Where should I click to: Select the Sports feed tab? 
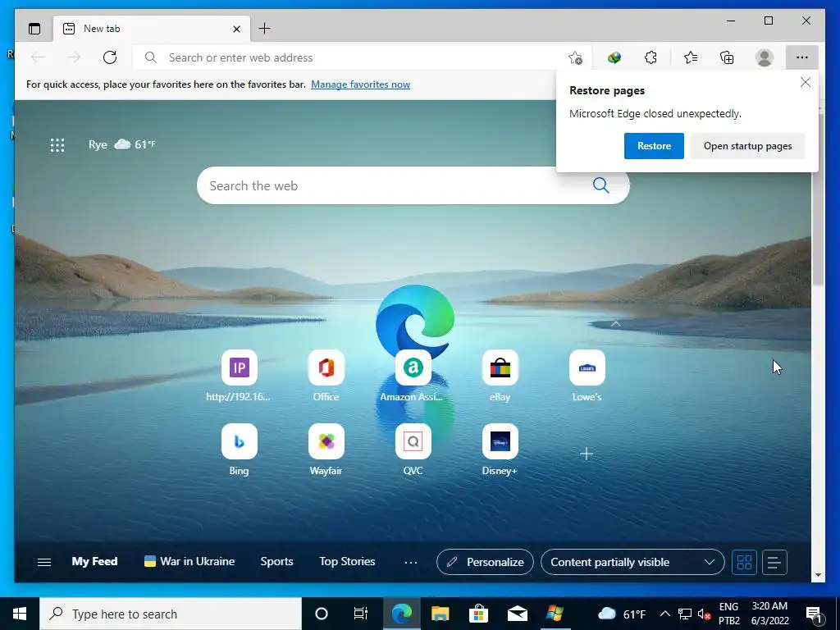(x=276, y=561)
